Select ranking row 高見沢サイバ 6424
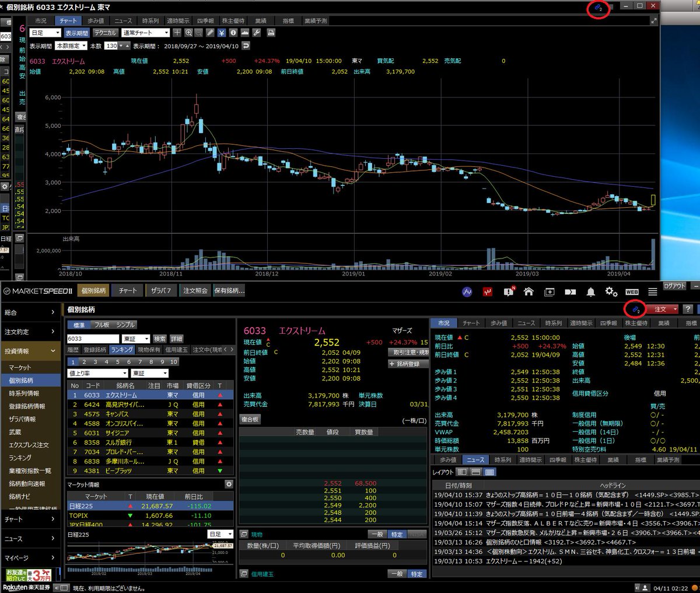The width and height of the screenshot is (700, 593). (149, 404)
